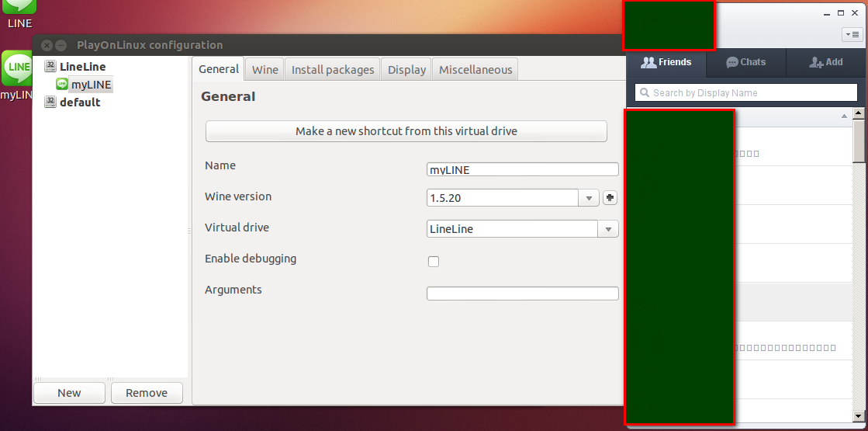Open the Friends tab in LINE
This screenshot has height=431, width=868.
[666, 63]
